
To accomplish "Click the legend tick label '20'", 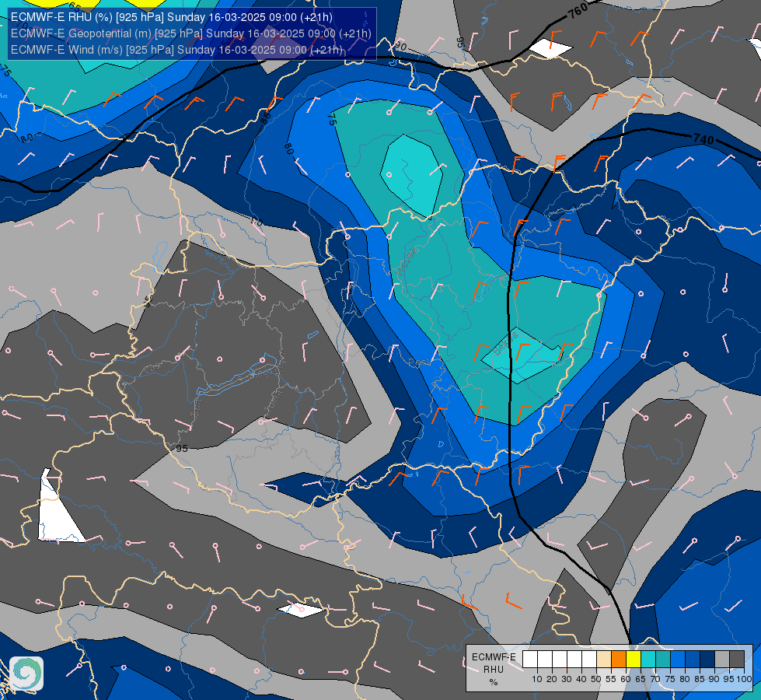I will click(x=552, y=679).
